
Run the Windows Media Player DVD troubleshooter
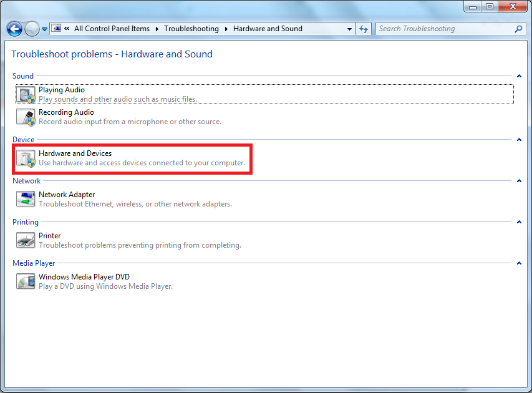(x=264, y=281)
